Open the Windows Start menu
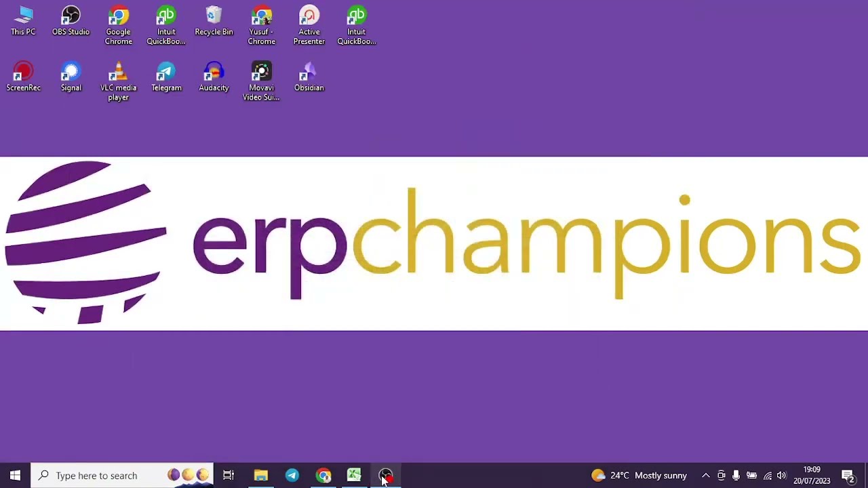 point(15,475)
